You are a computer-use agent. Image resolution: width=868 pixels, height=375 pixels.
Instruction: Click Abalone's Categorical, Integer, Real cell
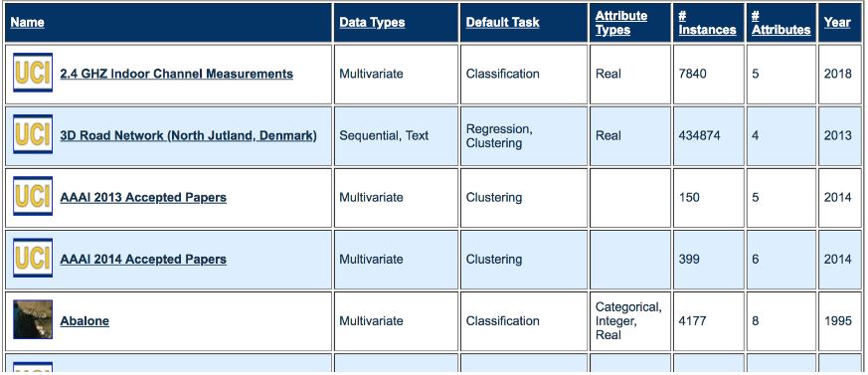[630, 321]
